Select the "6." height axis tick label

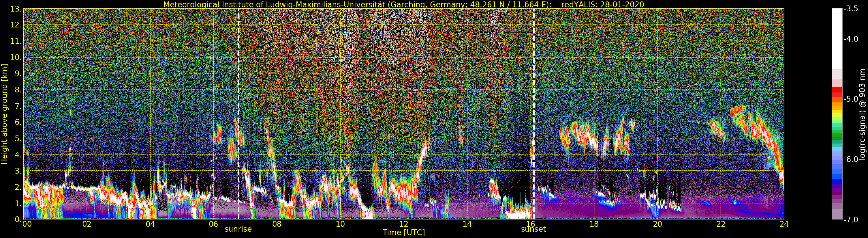pos(18,122)
